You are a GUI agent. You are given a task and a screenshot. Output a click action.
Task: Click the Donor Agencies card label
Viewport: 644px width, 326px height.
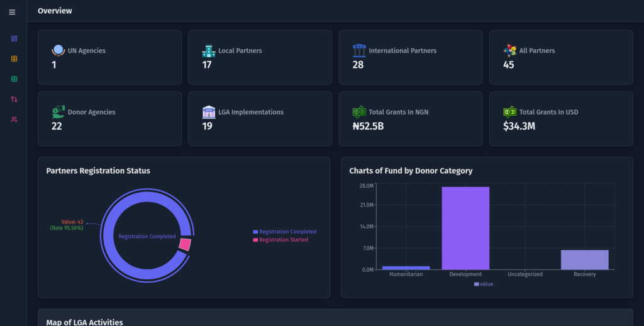pos(92,112)
